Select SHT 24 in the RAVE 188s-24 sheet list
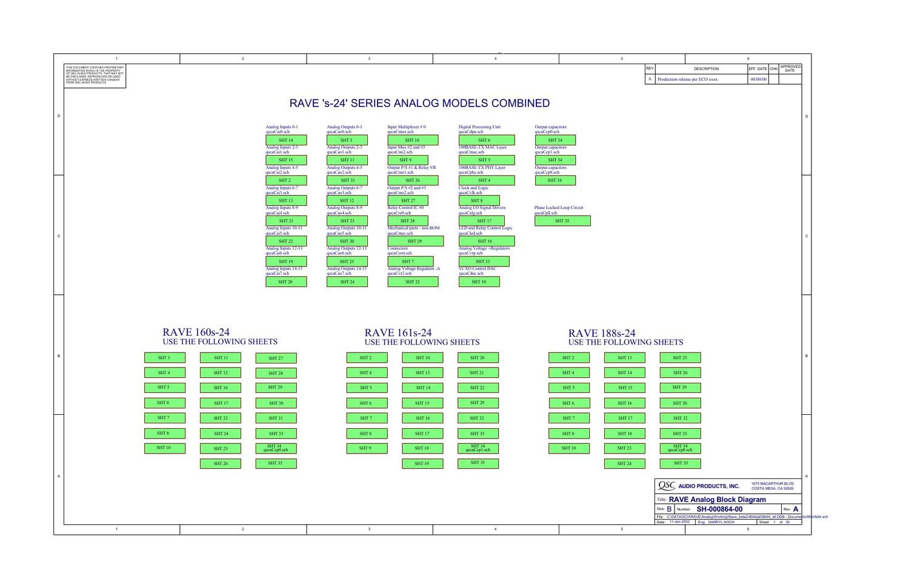This screenshot has height=588, width=909. pyautogui.click(x=625, y=463)
